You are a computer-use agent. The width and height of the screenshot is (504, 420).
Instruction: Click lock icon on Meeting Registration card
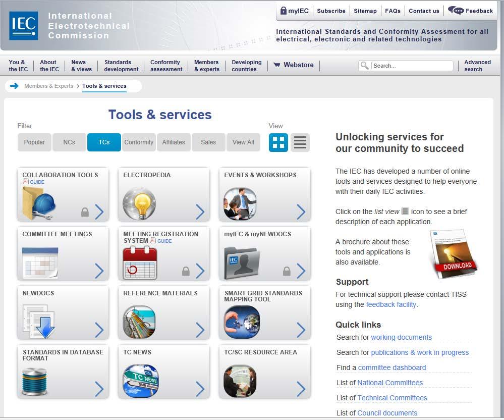coord(186,271)
